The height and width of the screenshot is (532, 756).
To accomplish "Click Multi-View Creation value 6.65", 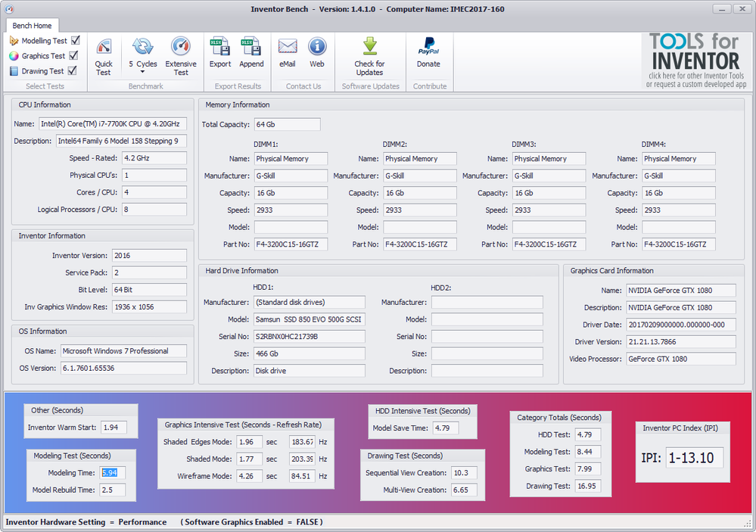I will coord(465,490).
